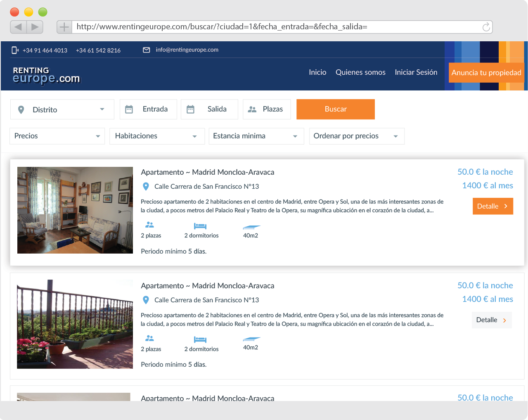The image size is (528, 420).
Task: Click the Renting Europe logo
Action: 46,76
